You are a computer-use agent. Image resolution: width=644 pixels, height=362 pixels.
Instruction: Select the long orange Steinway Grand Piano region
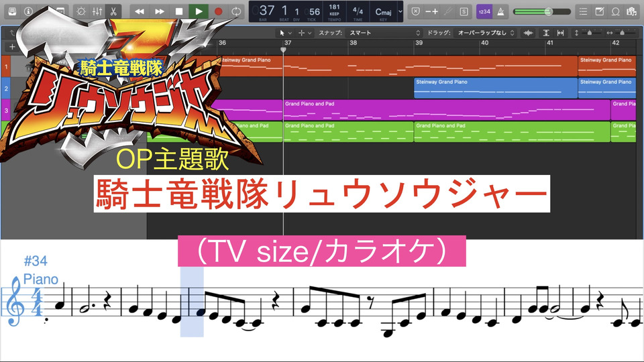[397, 66]
